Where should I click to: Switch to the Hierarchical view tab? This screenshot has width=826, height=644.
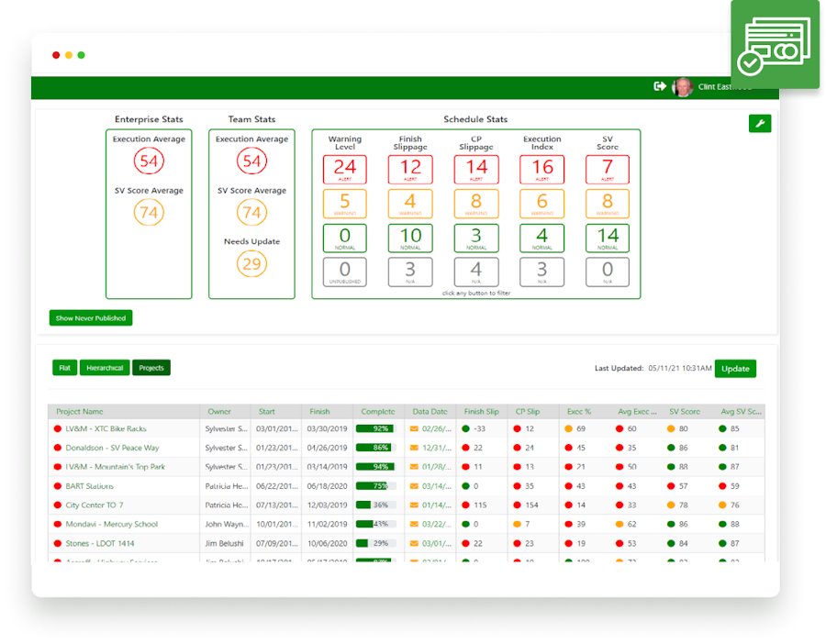point(104,368)
